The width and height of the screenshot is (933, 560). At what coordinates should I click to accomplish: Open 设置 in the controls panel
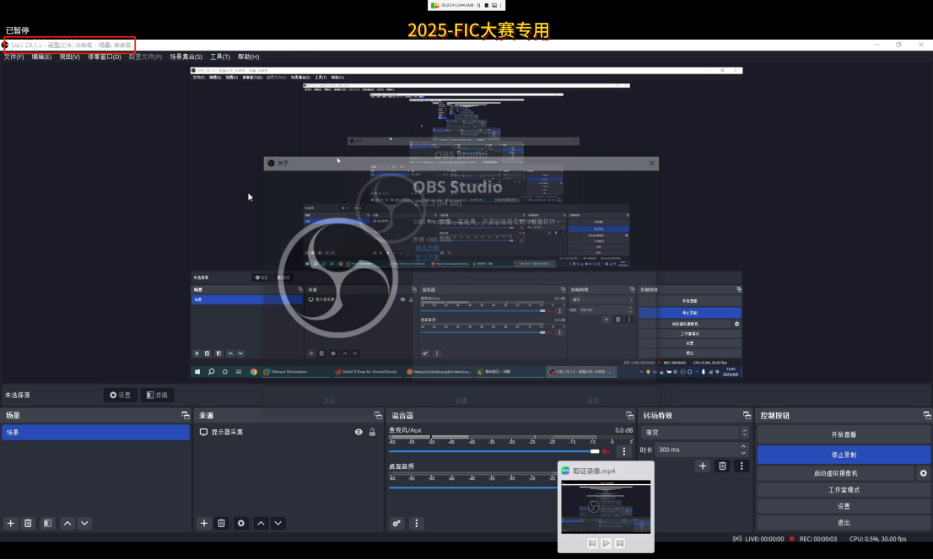pyautogui.click(x=844, y=506)
